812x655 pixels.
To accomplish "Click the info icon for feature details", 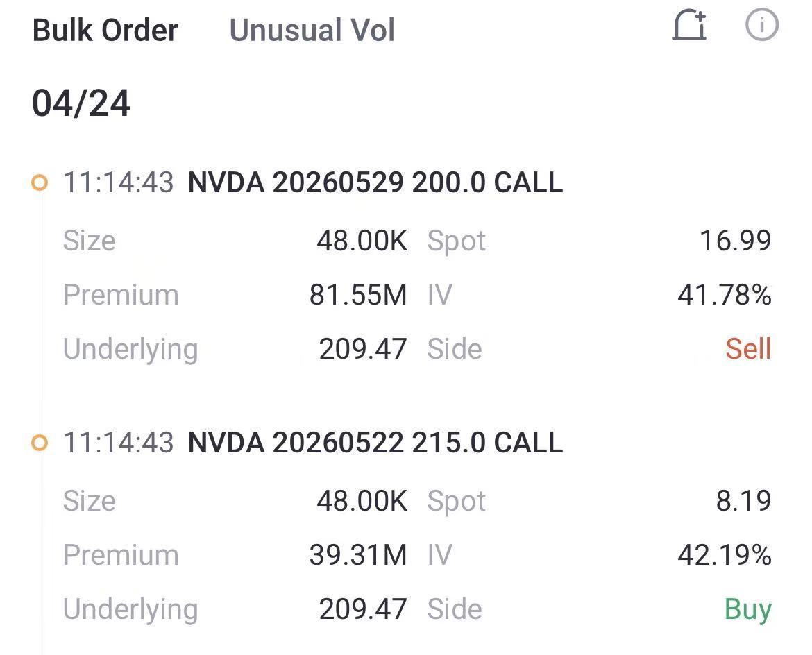I will click(761, 26).
